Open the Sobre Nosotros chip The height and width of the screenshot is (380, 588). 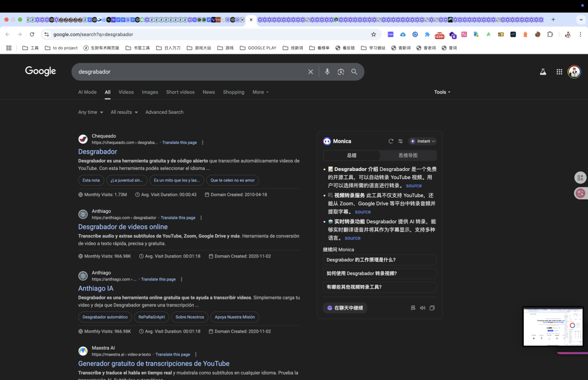coord(190,317)
